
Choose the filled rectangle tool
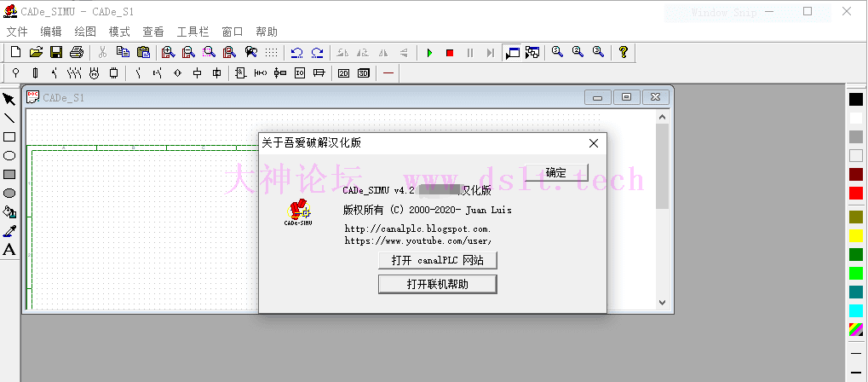9,175
